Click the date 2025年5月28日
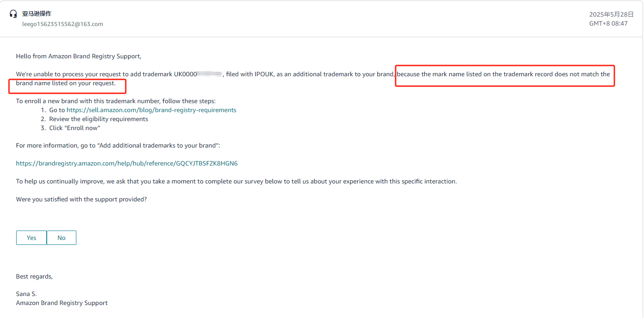This screenshot has height=318, width=644. coord(612,14)
